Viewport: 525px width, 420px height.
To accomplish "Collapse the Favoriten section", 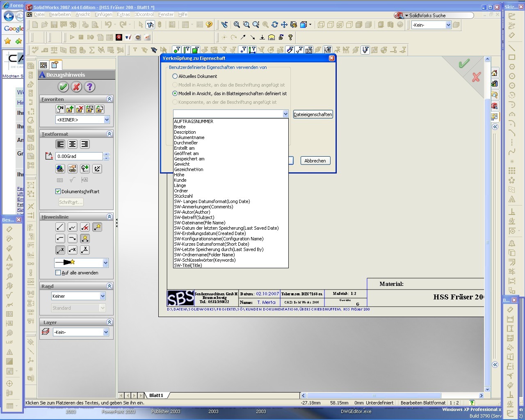I will coord(110,99).
